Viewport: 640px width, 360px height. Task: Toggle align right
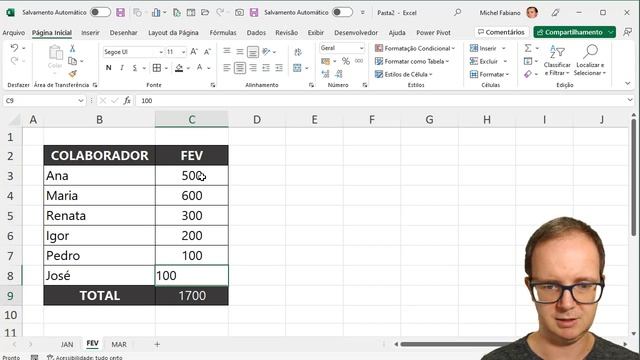tap(253, 68)
